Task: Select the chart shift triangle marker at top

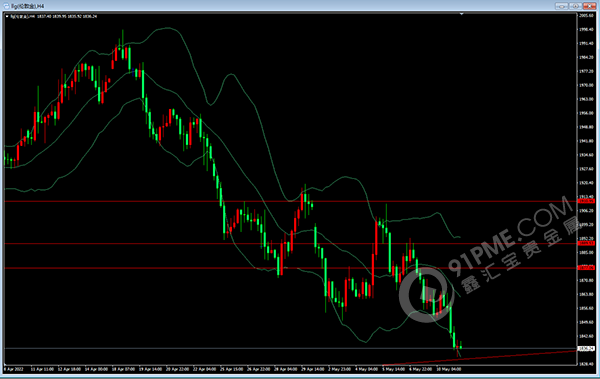Action: click(x=461, y=14)
